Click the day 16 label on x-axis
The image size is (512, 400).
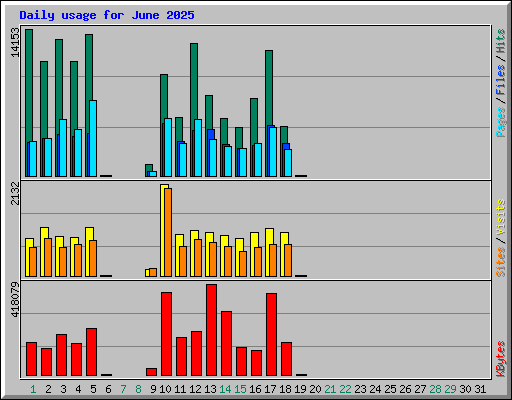point(255,389)
